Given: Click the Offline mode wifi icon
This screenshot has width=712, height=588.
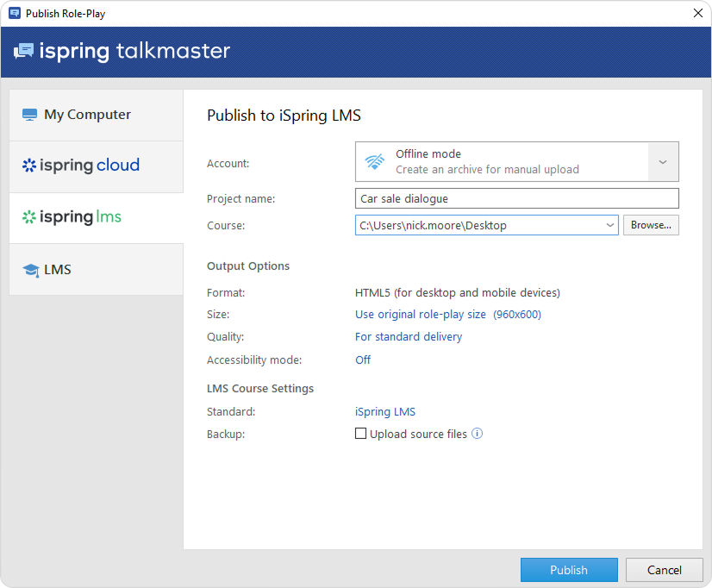Looking at the screenshot, I should pos(375,162).
